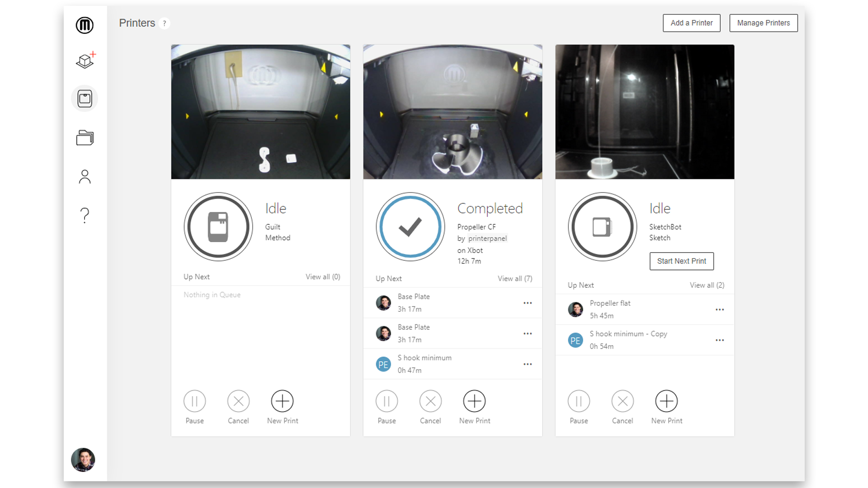
Task: Open options menu for first Base Plate job
Action: point(528,303)
